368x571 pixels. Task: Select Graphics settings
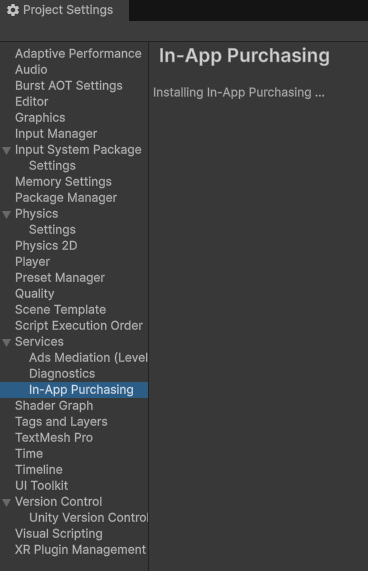(x=40, y=118)
